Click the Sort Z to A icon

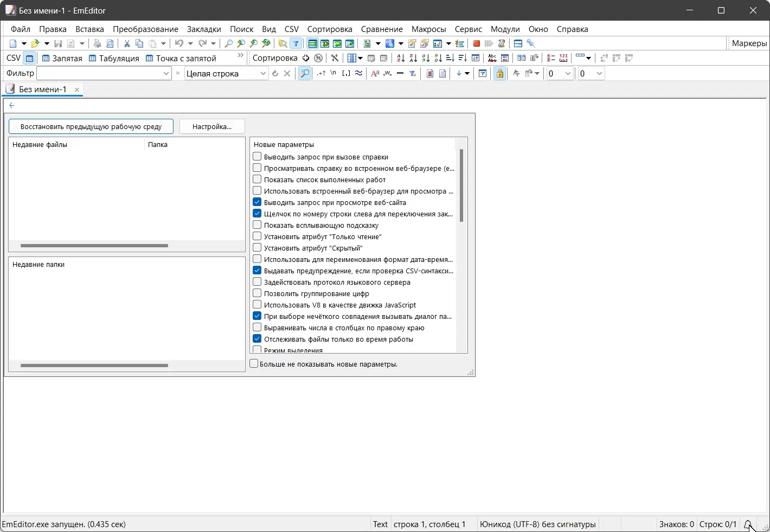click(x=413, y=58)
